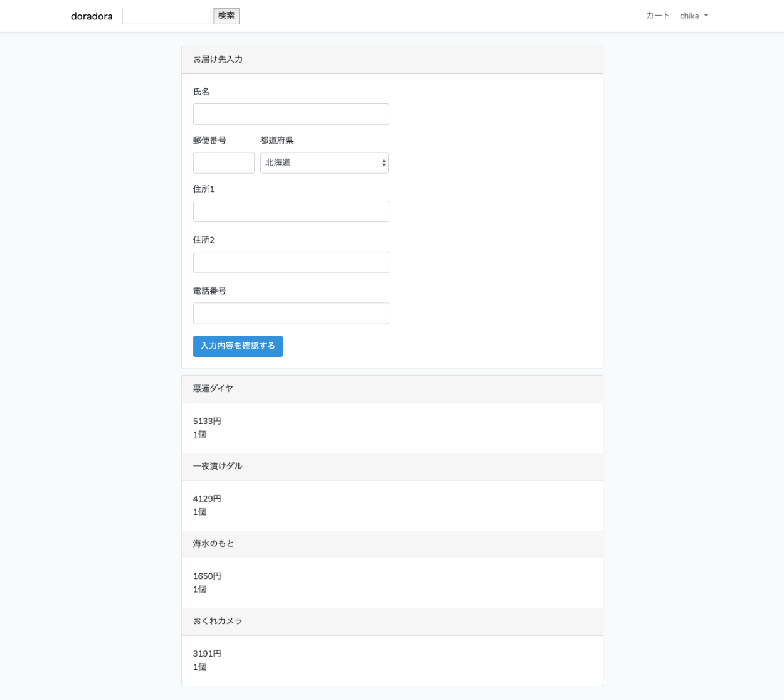Click into the 氏名 name field
The width and height of the screenshot is (784, 700).
[291, 114]
